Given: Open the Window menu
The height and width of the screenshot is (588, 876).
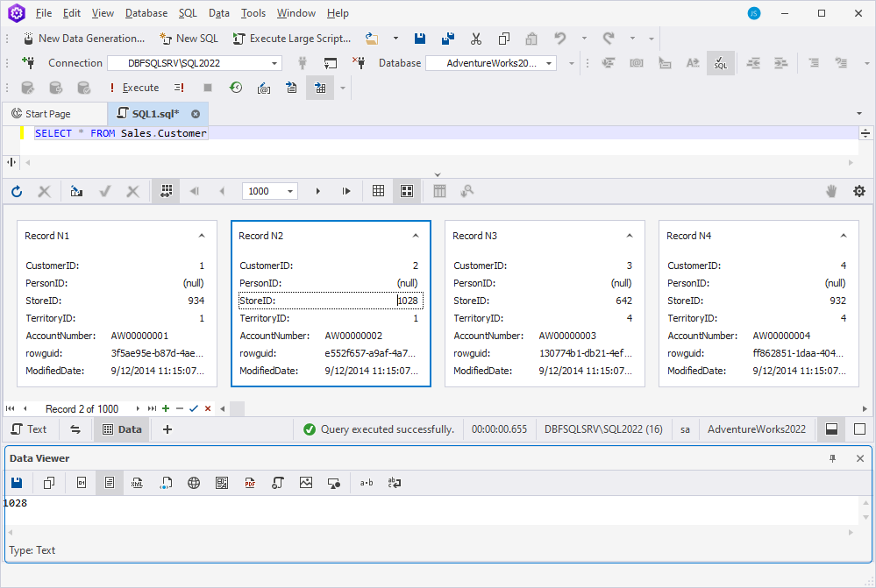Looking at the screenshot, I should click(x=296, y=13).
